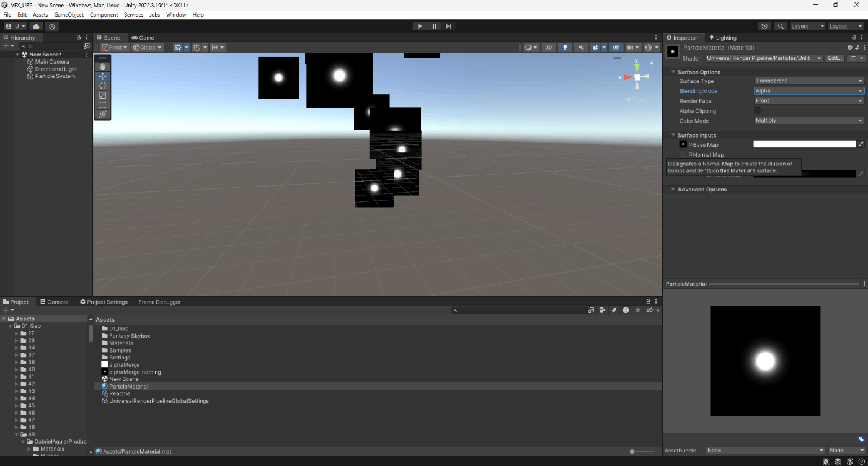Image resolution: width=868 pixels, height=466 pixels.
Task: Click the orientation gizmo cube center
Action: click(637, 77)
